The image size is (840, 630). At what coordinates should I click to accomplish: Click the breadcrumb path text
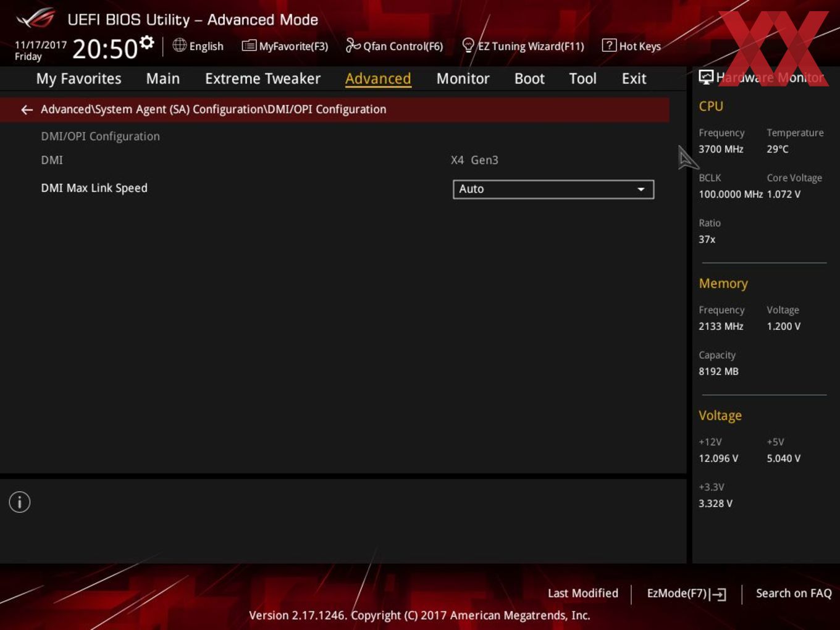(213, 109)
